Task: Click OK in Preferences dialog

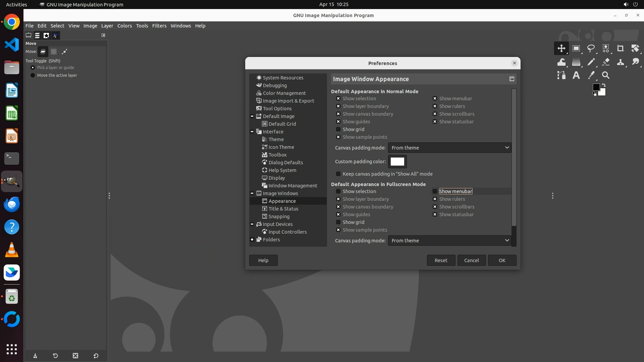Action: [x=502, y=260]
